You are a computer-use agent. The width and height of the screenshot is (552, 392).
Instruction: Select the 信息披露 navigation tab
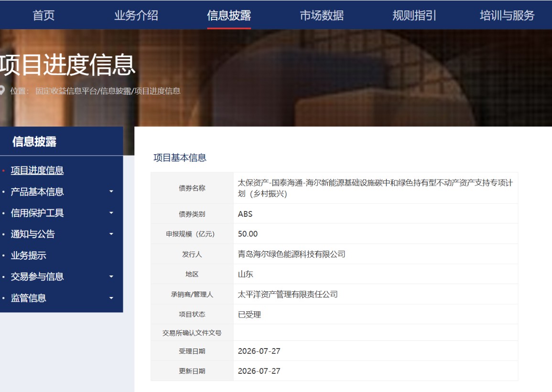229,15
